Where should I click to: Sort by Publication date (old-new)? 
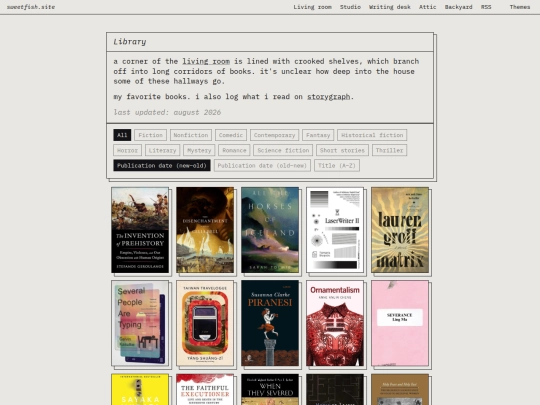click(262, 165)
